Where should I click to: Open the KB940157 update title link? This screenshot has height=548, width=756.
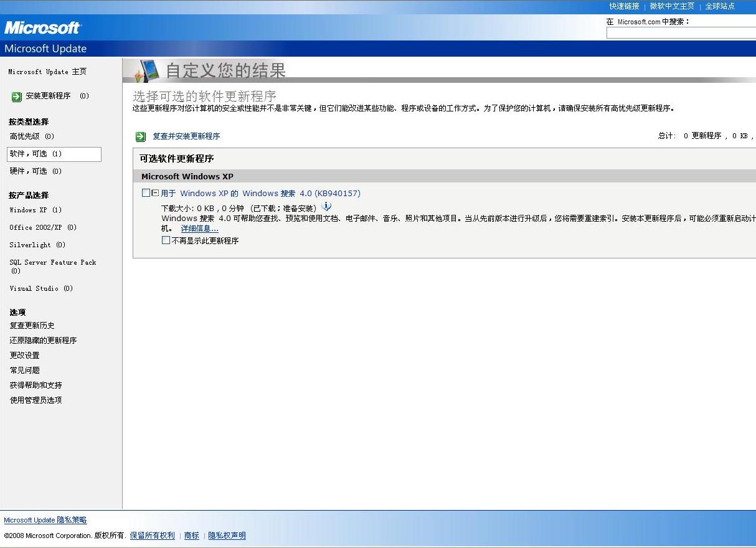[260, 193]
